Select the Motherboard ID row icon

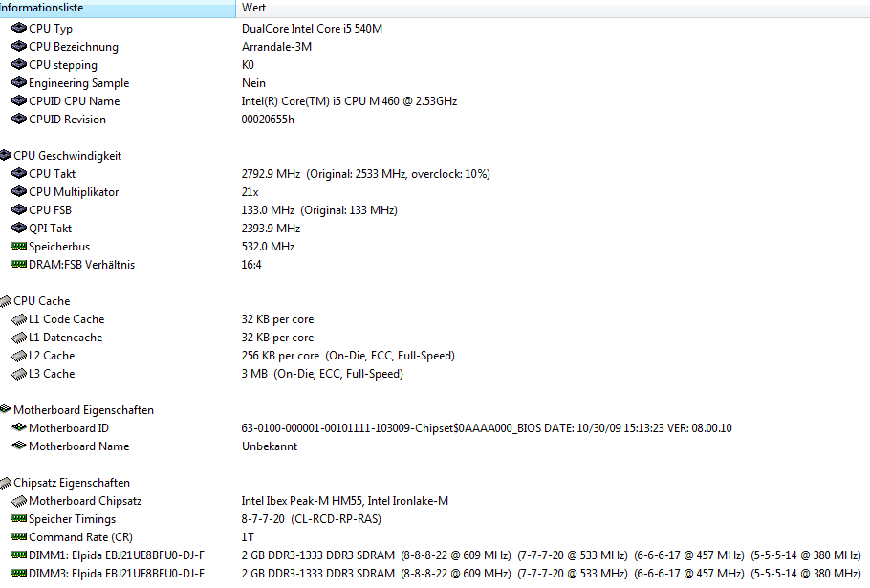(x=19, y=427)
